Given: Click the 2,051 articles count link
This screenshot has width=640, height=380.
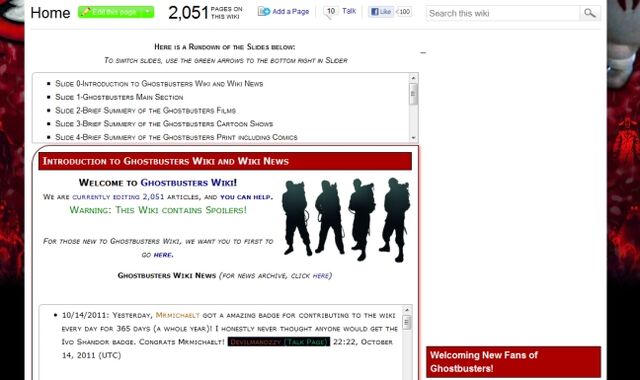Looking at the screenshot, I should pos(153,197).
